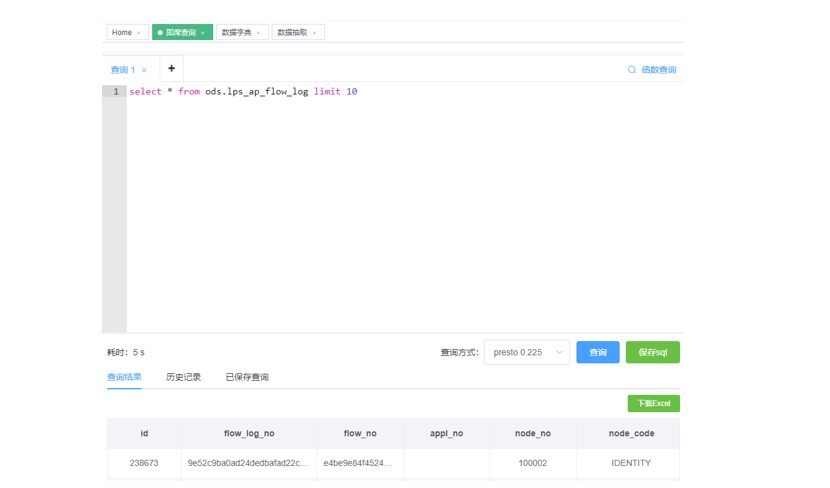Switch to the 即席查询 tab

pyautogui.click(x=181, y=32)
